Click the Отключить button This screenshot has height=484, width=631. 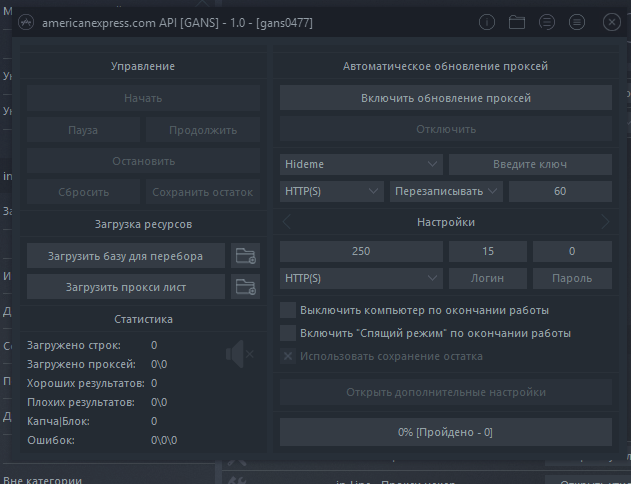446,129
